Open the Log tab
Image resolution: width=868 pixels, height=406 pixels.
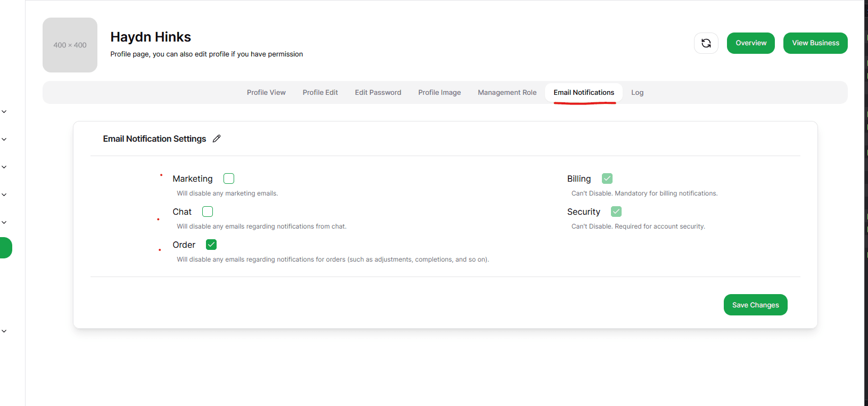tap(637, 93)
